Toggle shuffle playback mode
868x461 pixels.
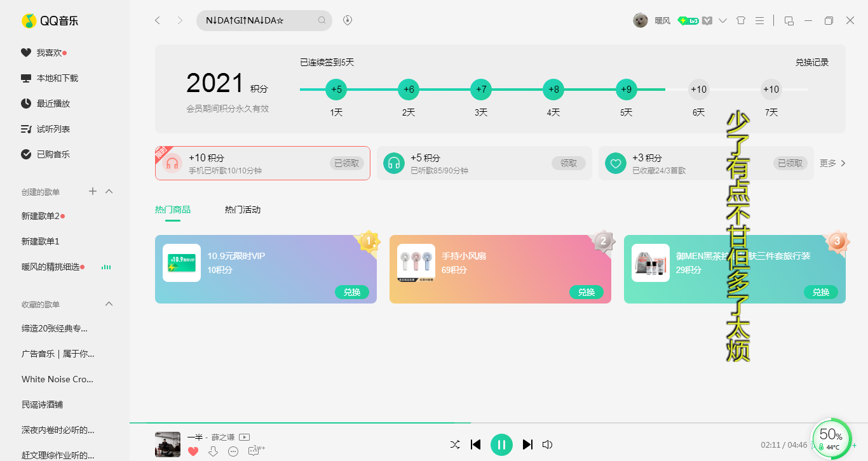coord(455,444)
